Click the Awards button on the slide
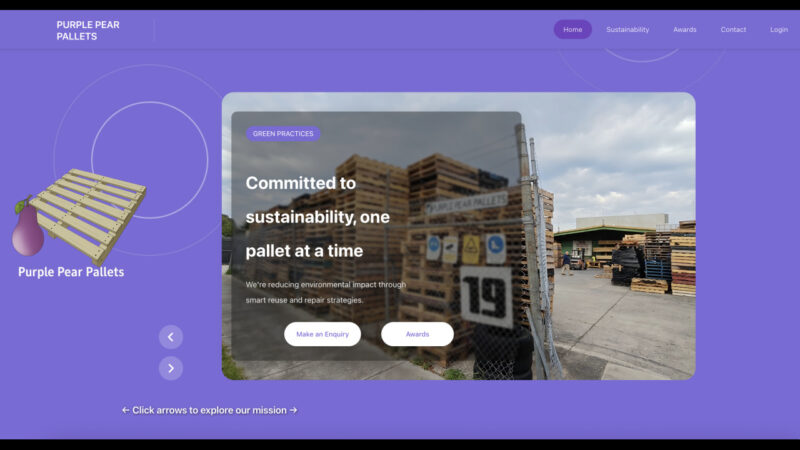Image resolution: width=800 pixels, height=450 pixels. [x=417, y=334]
